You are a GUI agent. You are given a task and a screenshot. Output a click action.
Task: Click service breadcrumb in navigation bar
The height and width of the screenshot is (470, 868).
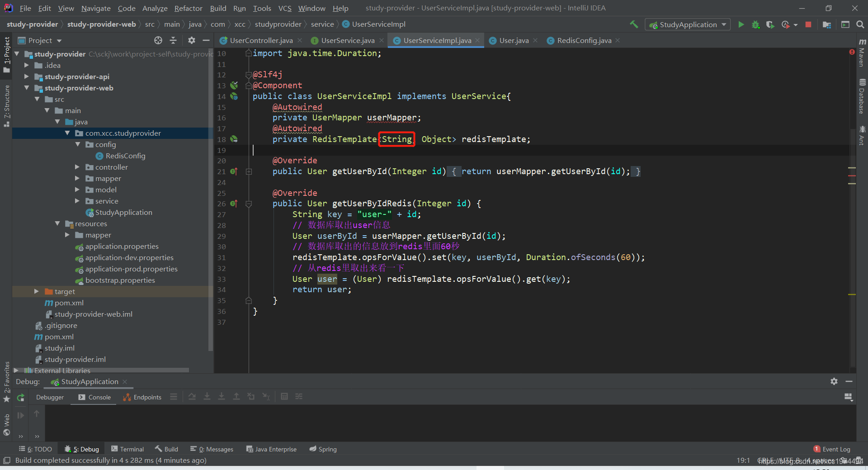[322, 24]
